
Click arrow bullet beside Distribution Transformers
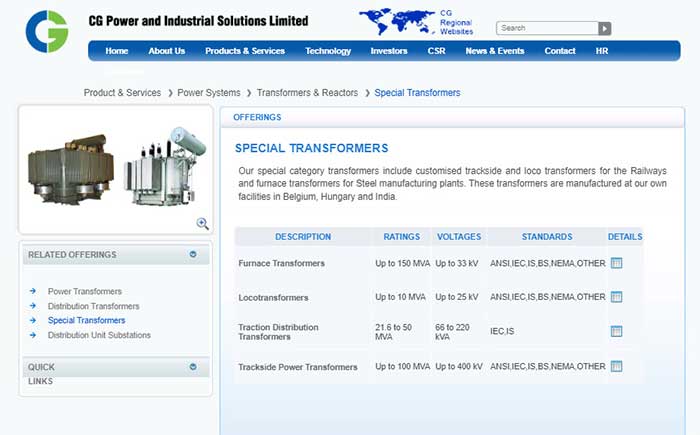pos(33,306)
